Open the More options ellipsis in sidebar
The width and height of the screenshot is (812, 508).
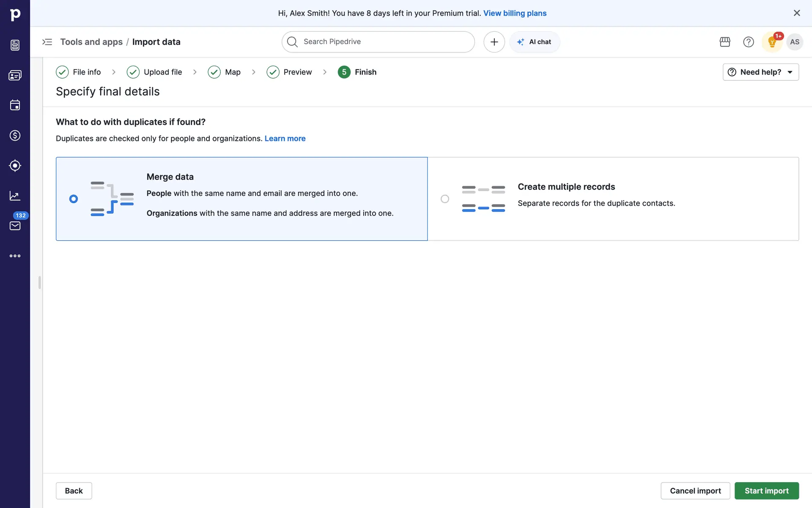tap(15, 256)
